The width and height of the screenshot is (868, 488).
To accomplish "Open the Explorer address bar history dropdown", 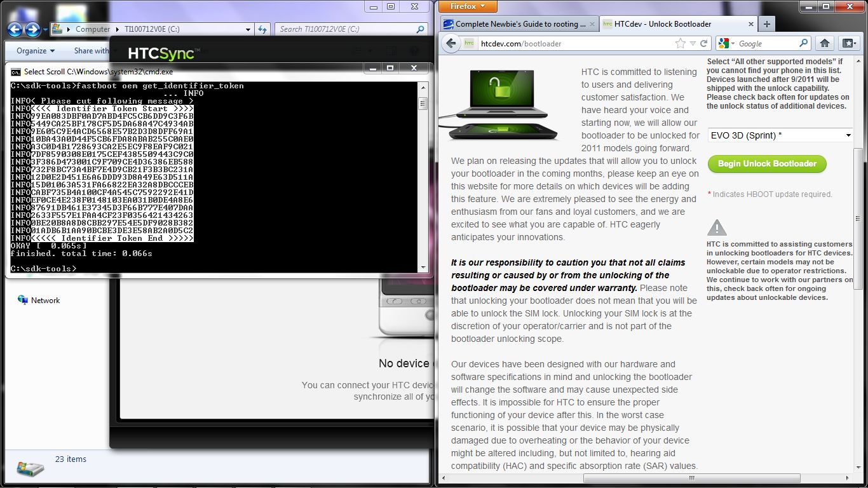I will (x=248, y=29).
